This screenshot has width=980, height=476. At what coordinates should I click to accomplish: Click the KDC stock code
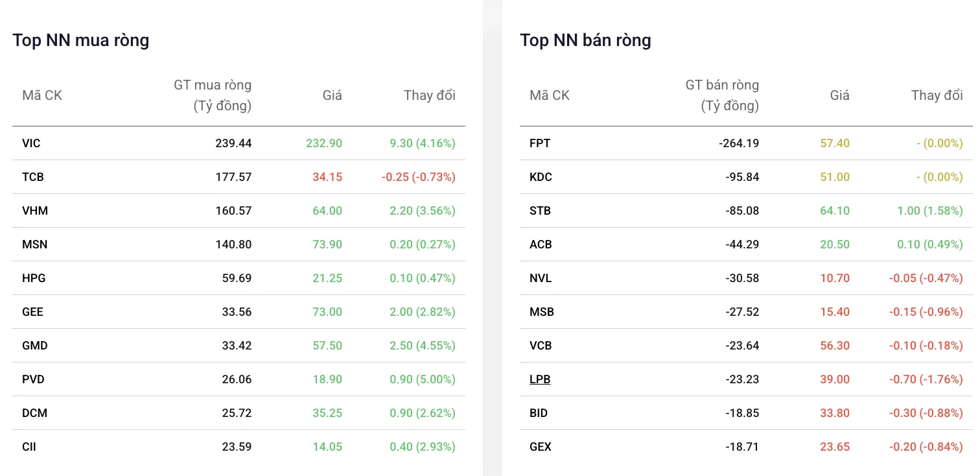(x=541, y=177)
